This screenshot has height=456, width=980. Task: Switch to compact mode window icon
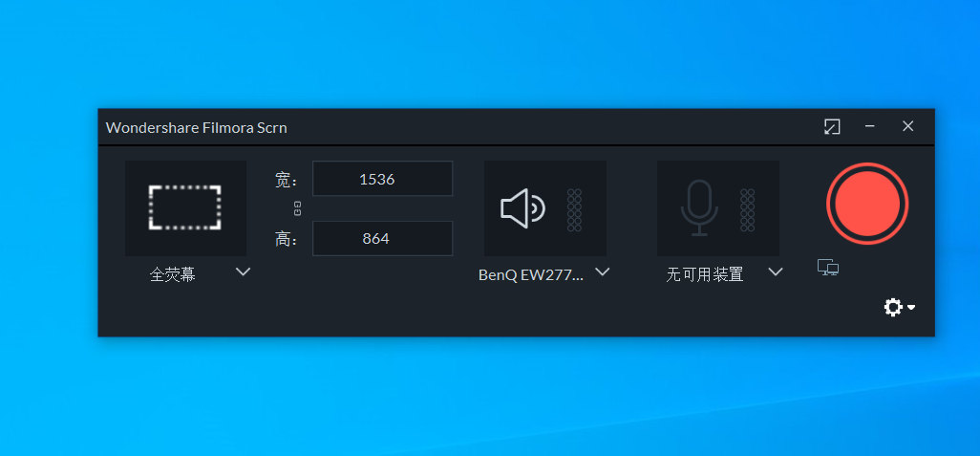pyautogui.click(x=832, y=127)
